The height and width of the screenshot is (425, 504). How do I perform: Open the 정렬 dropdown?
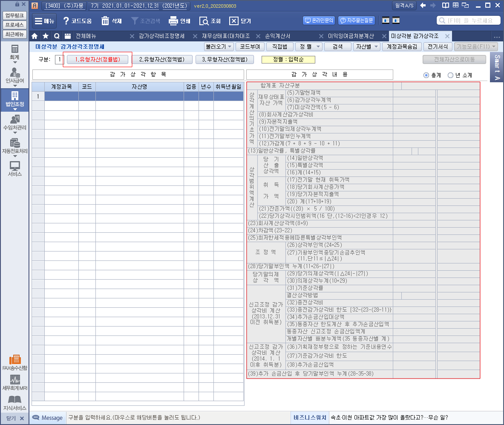(308, 46)
